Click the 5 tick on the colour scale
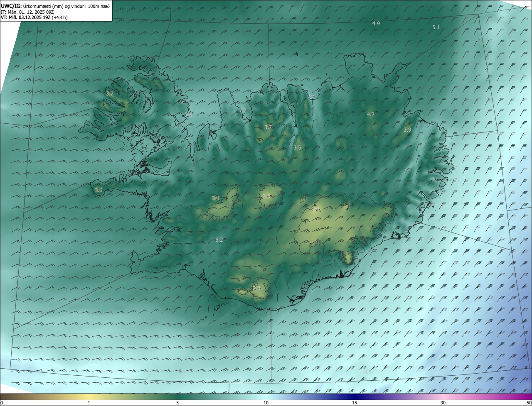 click(x=177, y=403)
